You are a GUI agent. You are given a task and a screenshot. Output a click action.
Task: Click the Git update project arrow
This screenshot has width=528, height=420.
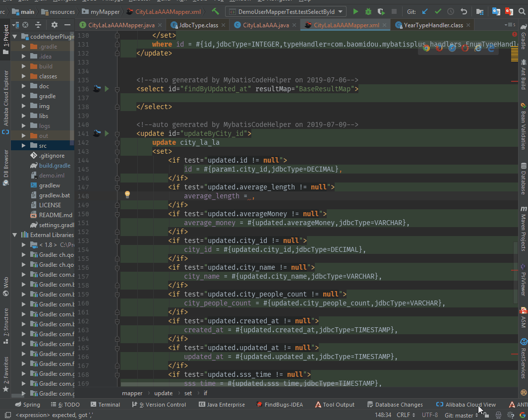coord(425,11)
